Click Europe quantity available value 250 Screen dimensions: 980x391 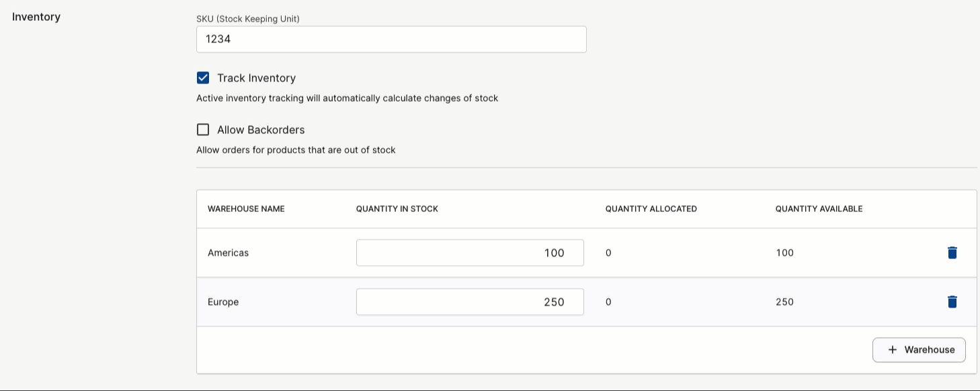784,302
